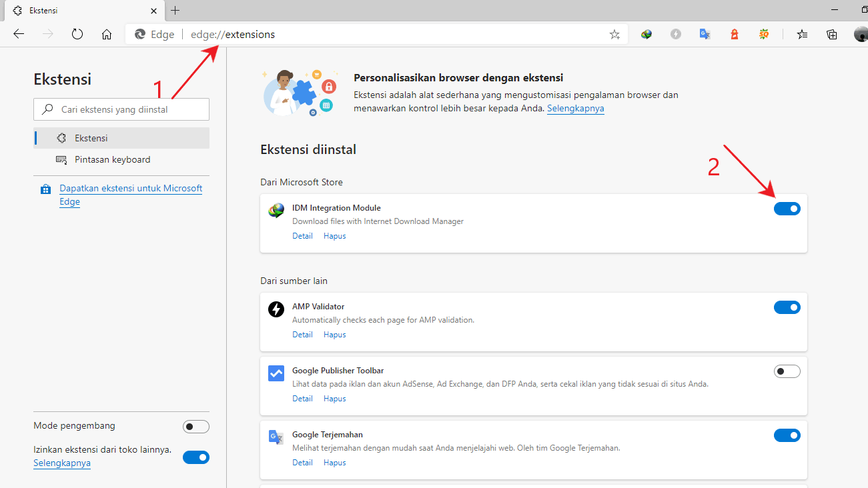Click the Personalisasikan browser dengan ekstensi heading
Viewport: 868px width, 488px height.
pyautogui.click(x=458, y=78)
